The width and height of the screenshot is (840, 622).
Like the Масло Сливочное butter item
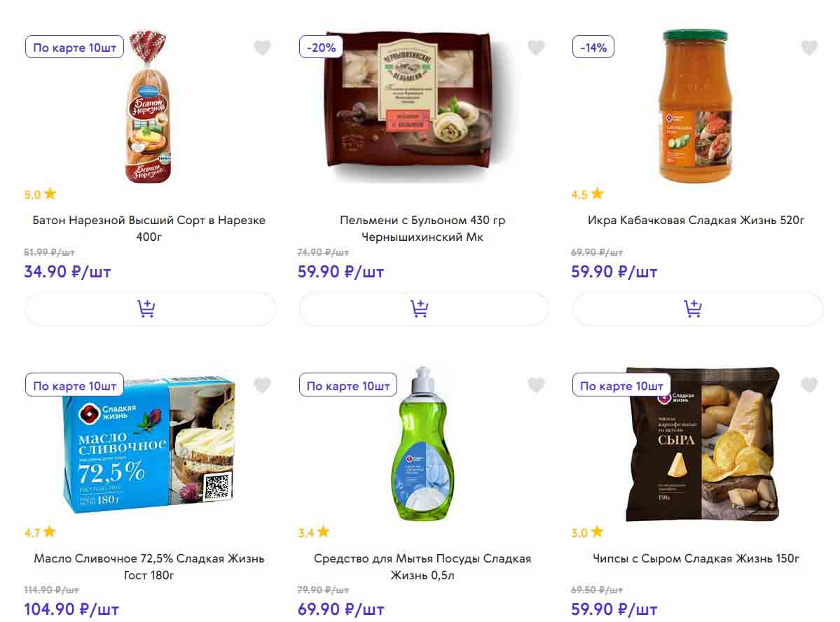pos(262,385)
